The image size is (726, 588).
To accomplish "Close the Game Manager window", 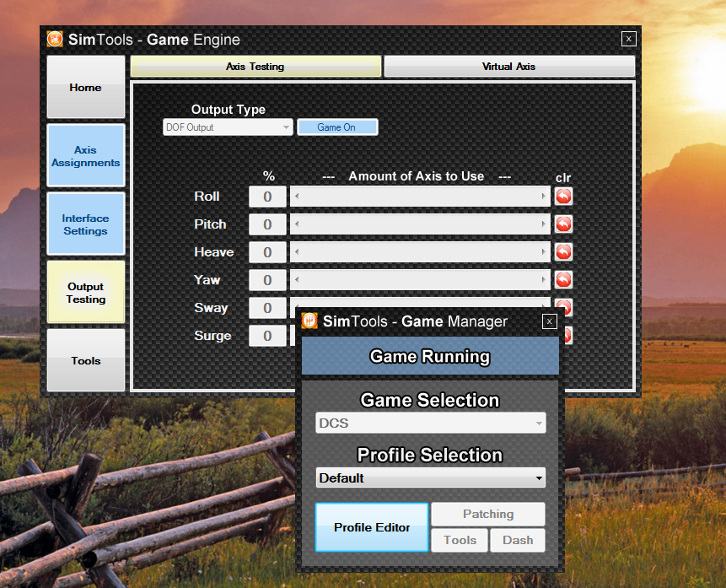I will 549,321.
